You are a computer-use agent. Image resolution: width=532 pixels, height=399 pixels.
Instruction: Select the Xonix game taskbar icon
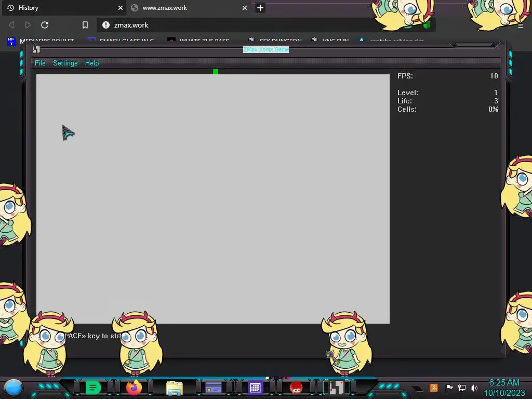pyautogui.click(x=337, y=388)
